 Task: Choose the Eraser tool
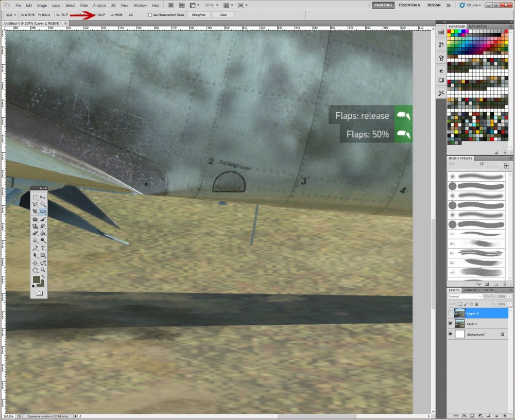[x=35, y=233]
